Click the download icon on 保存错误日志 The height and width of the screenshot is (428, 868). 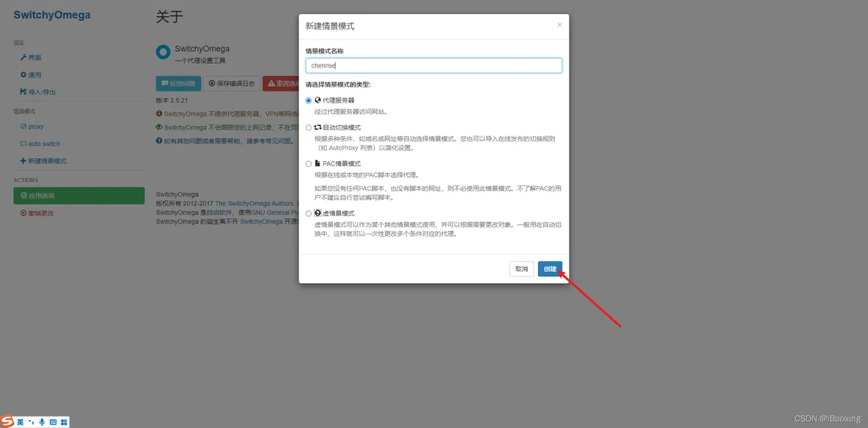(212, 84)
